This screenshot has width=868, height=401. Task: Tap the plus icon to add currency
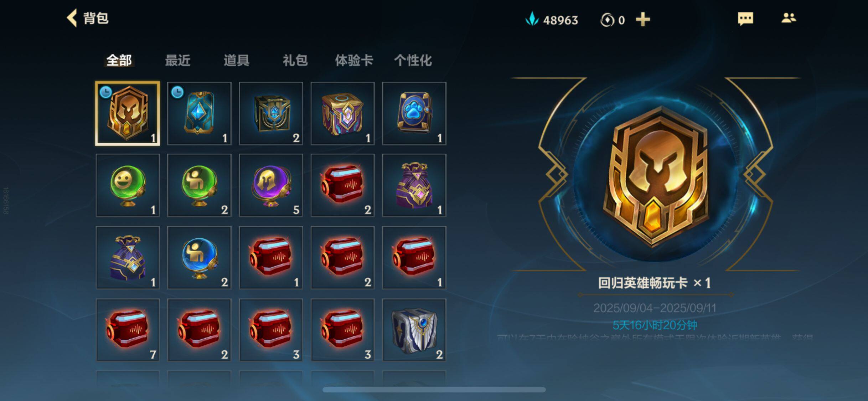(x=643, y=20)
